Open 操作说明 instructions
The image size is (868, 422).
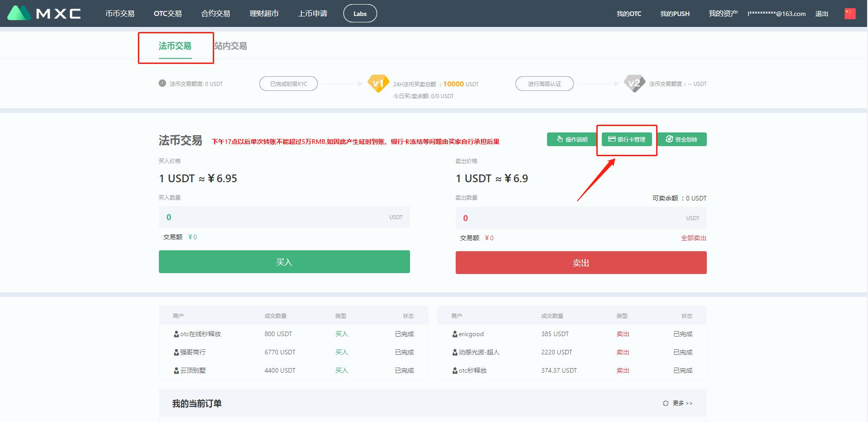pyautogui.click(x=572, y=139)
